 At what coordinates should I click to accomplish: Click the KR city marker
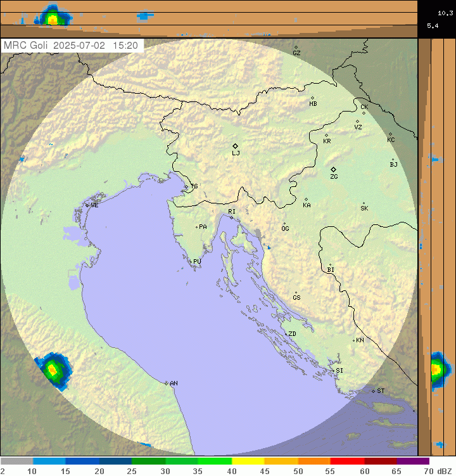pyautogui.click(x=326, y=136)
